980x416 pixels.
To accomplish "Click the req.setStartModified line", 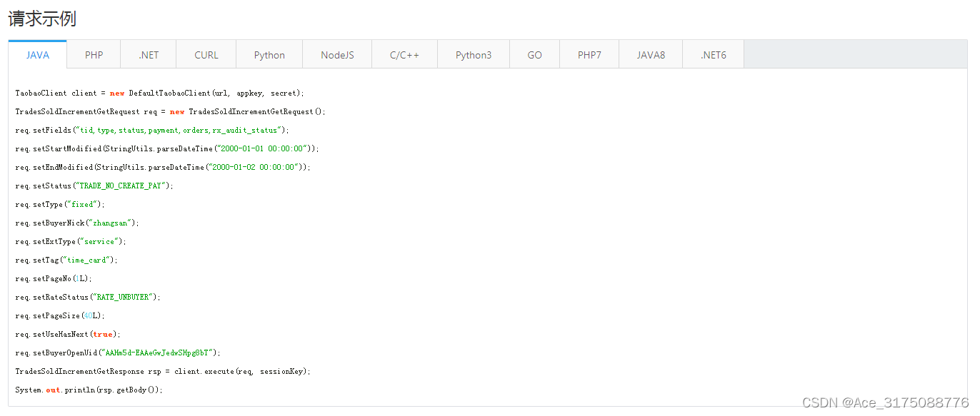I will pyautogui.click(x=167, y=148).
